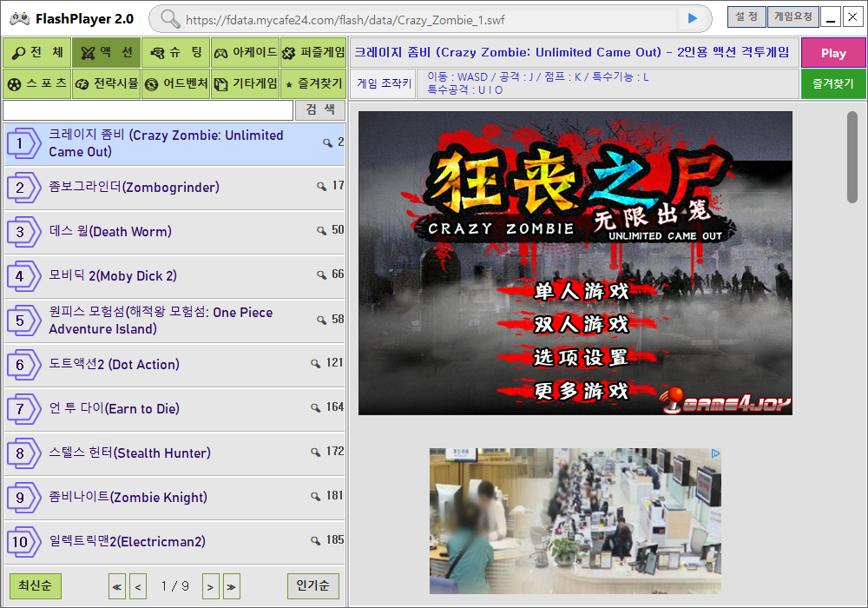Select 도트액션2 (Dot Action) in game list
The width and height of the screenshot is (868, 608).
[174, 365]
